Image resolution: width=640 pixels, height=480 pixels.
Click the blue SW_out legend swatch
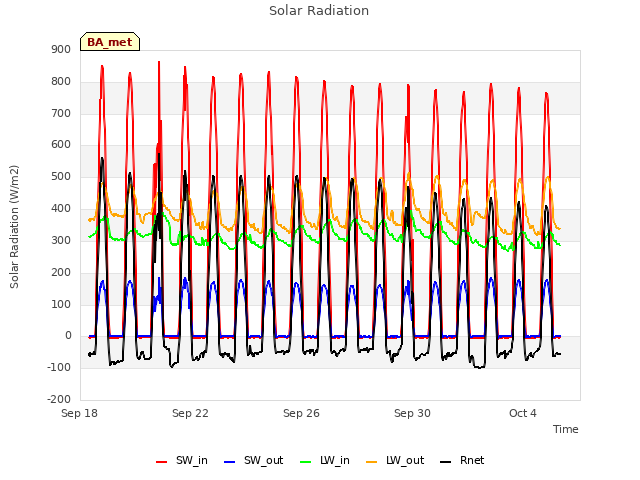point(230,462)
